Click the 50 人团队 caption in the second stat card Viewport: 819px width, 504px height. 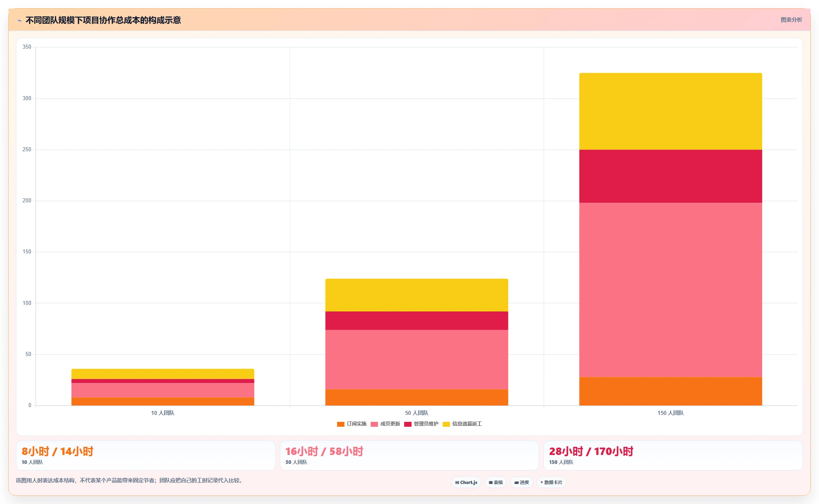pos(296,462)
